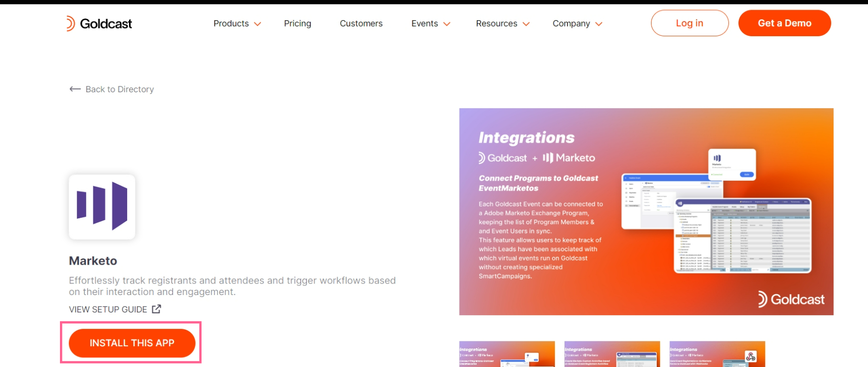
Task: Click the purple Marketo app logo
Action: tap(102, 207)
